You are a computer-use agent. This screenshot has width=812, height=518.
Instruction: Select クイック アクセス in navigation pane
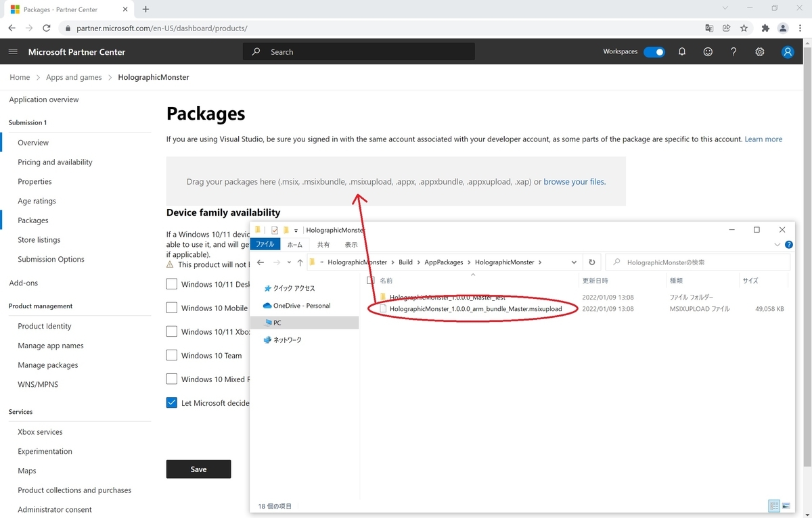click(x=294, y=288)
